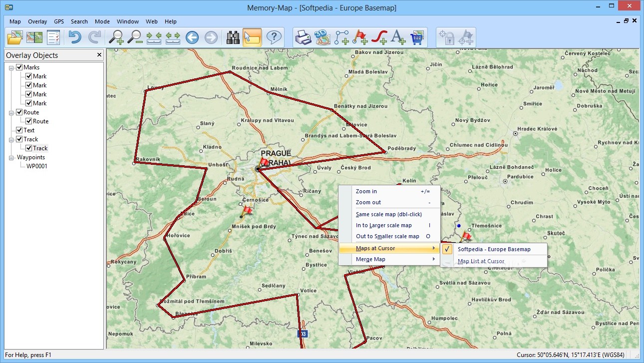Open the Map menu

pyautogui.click(x=15, y=21)
